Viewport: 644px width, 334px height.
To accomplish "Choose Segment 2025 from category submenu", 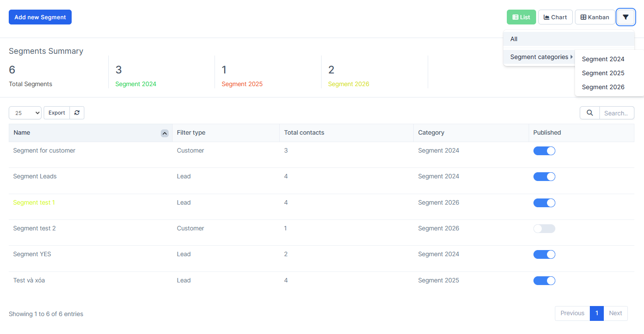I will (x=603, y=73).
